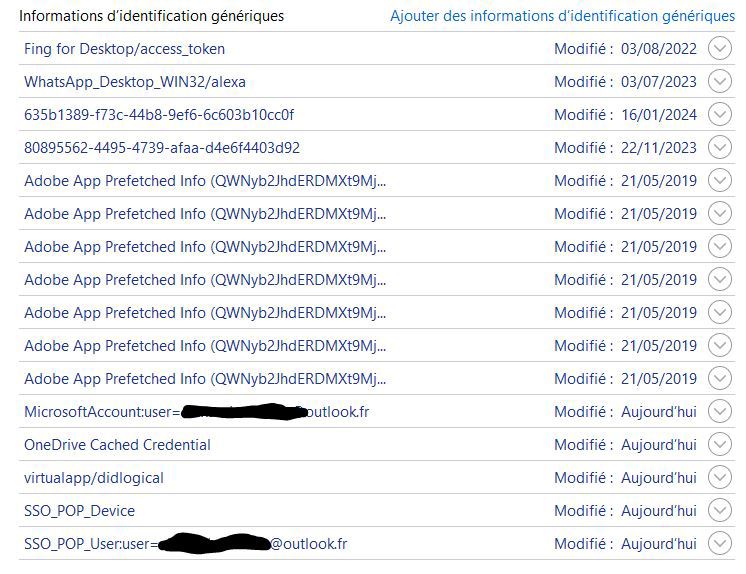Click the 'Modifié : 22/11/2023' date
746x574 pixels.
[625, 148]
